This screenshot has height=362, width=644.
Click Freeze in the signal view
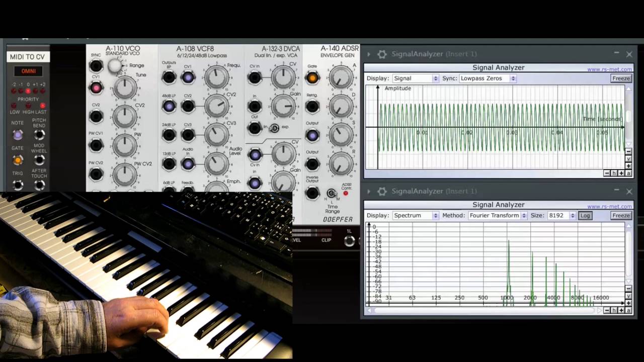point(621,78)
